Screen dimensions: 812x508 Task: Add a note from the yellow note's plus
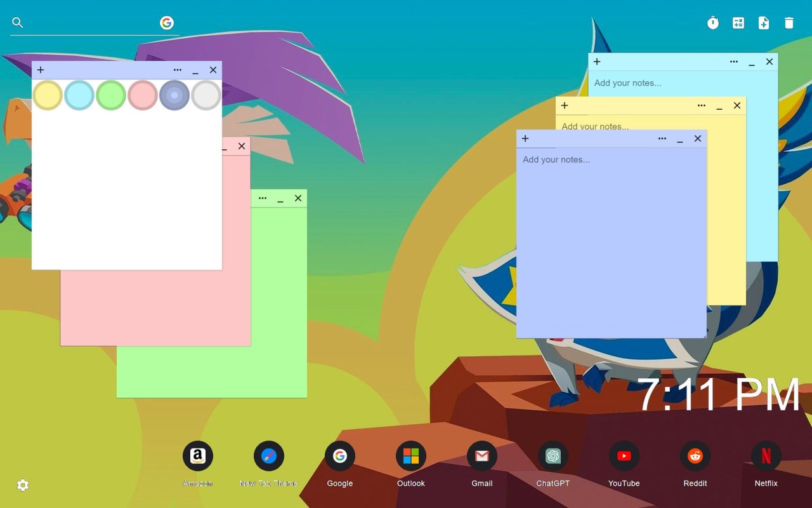(x=565, y=105)
